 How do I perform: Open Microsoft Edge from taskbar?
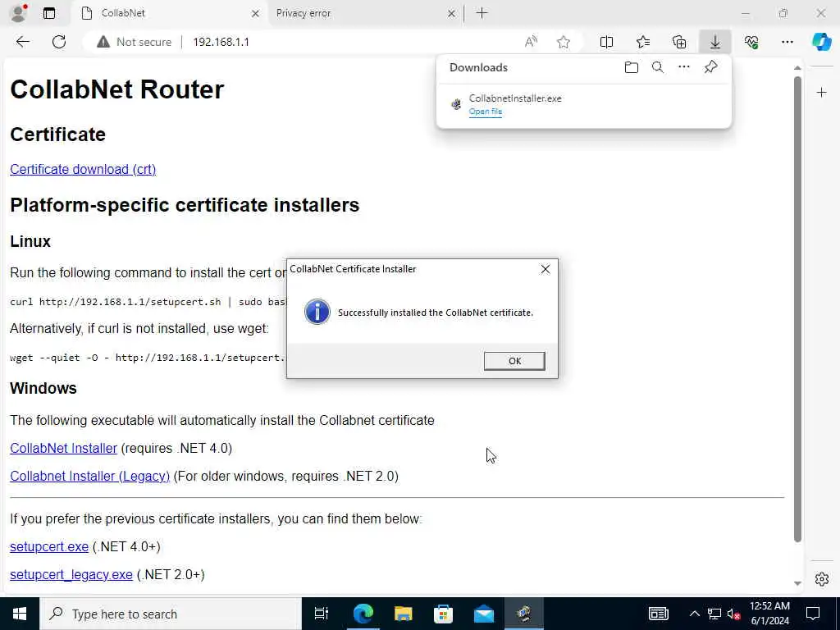[363, 614]
